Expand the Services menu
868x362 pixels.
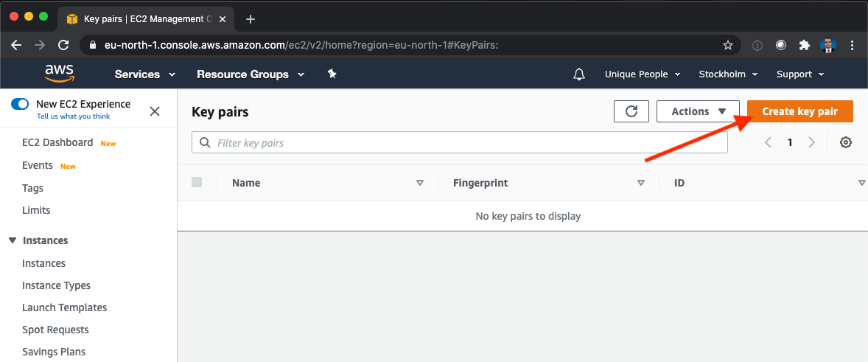[x=145, y=74]
